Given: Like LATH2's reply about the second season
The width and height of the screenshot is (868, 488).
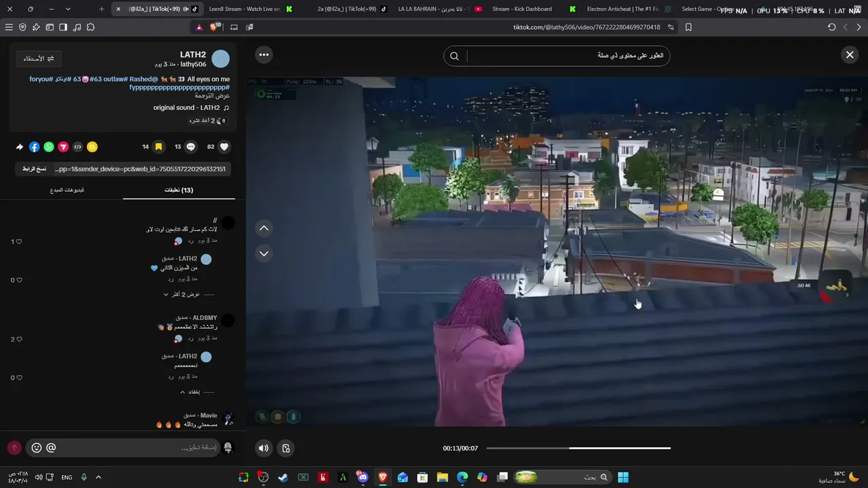Looking at the screenshot, I should pos(19,280).
